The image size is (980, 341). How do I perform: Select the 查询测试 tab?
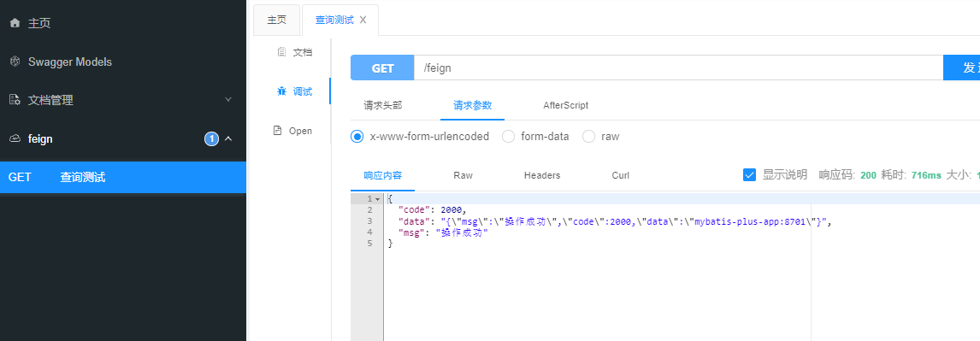(334, 20)
